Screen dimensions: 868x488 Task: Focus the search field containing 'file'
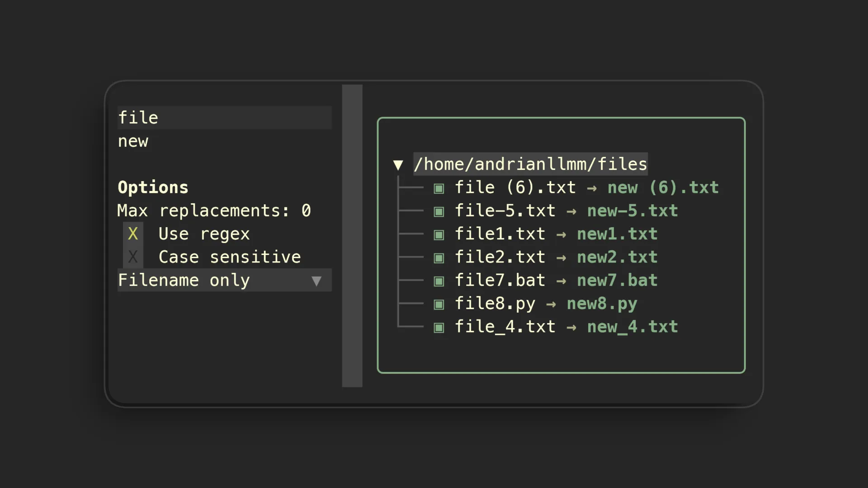tap(224, 118)
